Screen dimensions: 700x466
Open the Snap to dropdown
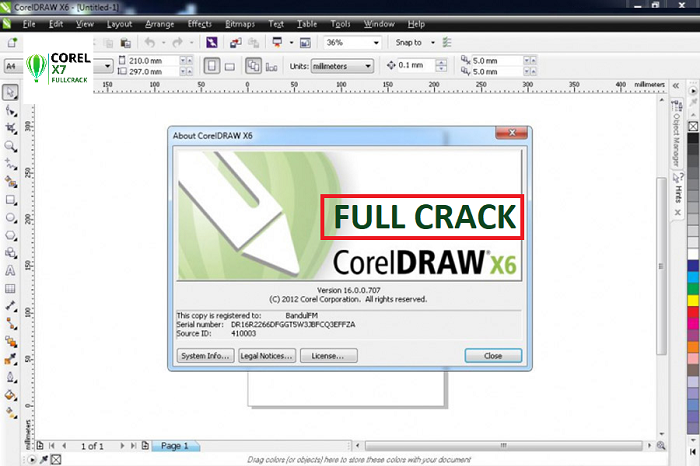click(433, 42)
